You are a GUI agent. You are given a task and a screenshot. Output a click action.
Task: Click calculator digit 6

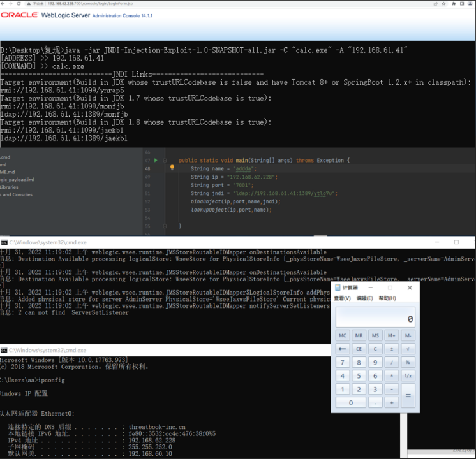(375, 375)
